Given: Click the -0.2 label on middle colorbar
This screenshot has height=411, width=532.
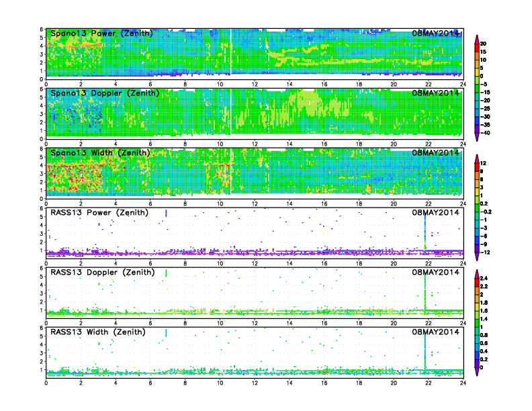Looking at the screenshot, I should pyautogui.click(x=486, y=212).
